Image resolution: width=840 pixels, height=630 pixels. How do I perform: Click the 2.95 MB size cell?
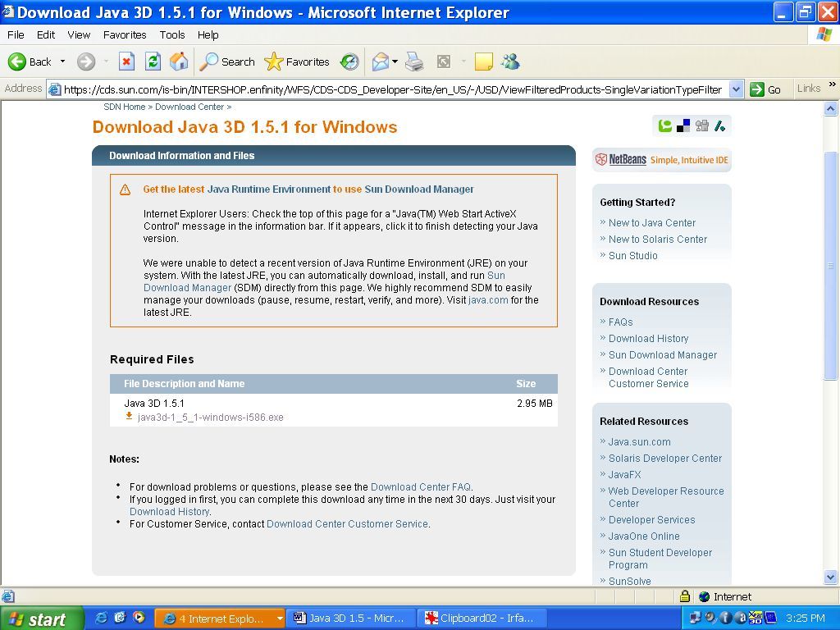(535, 404)
